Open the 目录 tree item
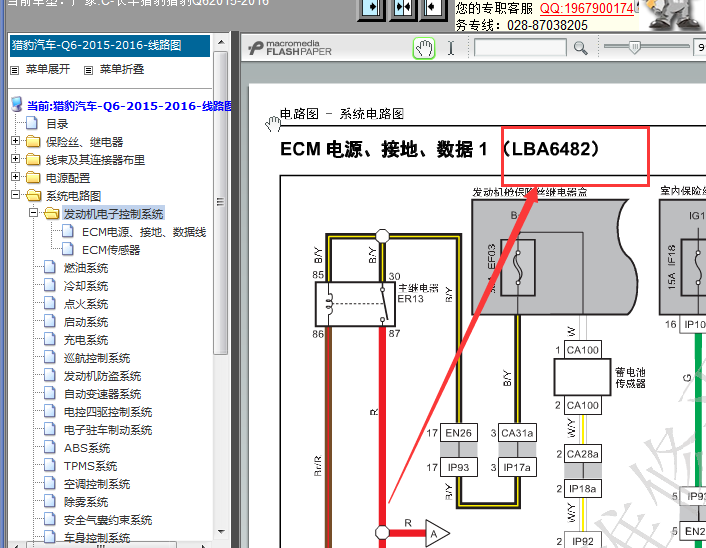This screenshot has height=548, width=706. click(57, 124)
